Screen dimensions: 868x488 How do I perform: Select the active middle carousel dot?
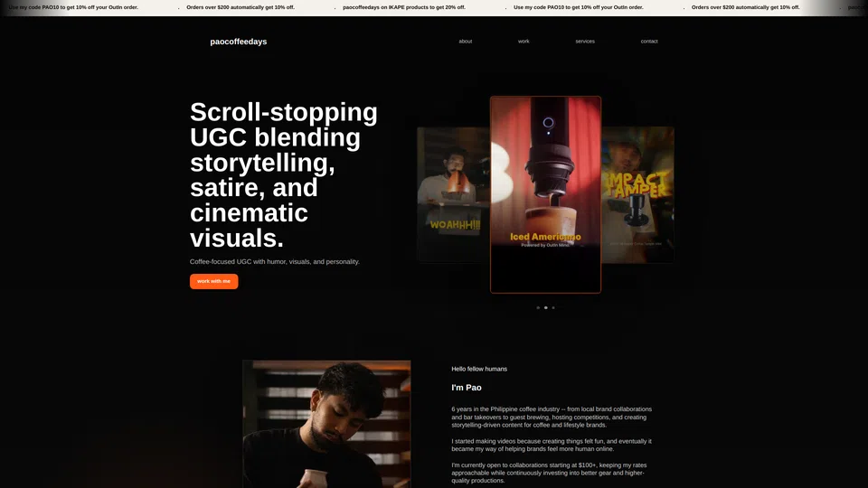[546, 307]
